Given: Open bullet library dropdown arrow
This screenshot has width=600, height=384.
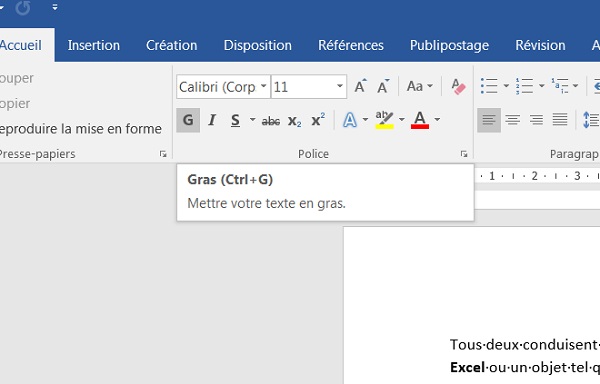Looking at the screenshot, I should coord(506,86).
